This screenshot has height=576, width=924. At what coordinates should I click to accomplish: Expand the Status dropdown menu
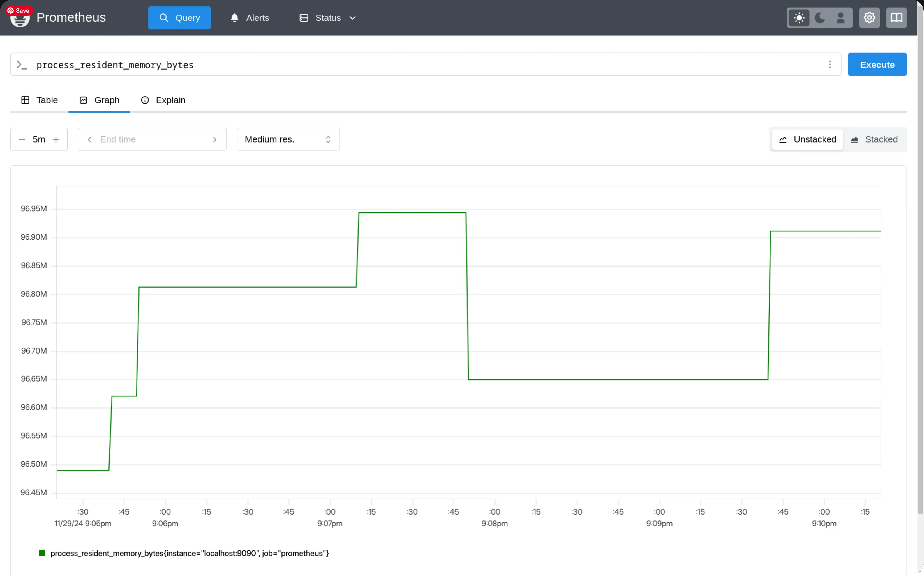point(328,18)
